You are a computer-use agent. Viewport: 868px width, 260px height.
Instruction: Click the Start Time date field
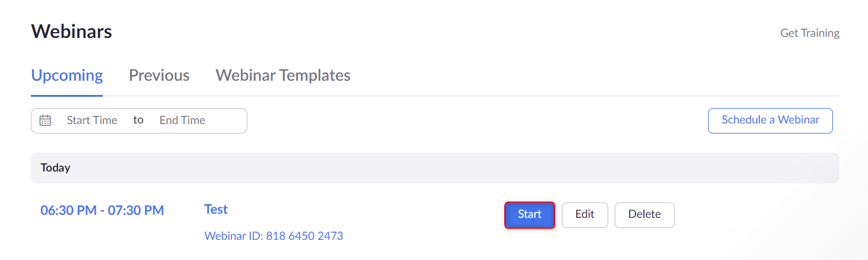[92, 121]
